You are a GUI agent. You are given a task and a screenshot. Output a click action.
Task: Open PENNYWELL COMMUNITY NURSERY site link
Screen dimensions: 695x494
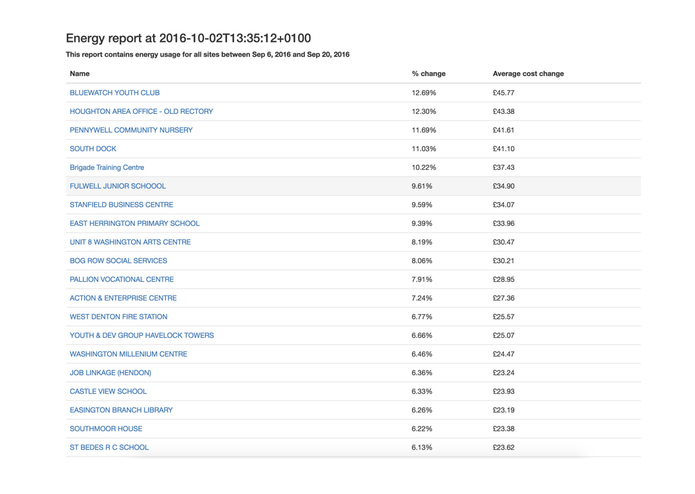(x=131, y=130)
